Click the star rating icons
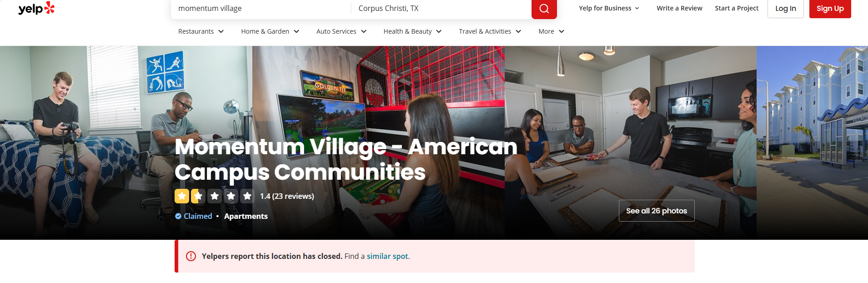868x283 pixels. [x=214, y=196]
